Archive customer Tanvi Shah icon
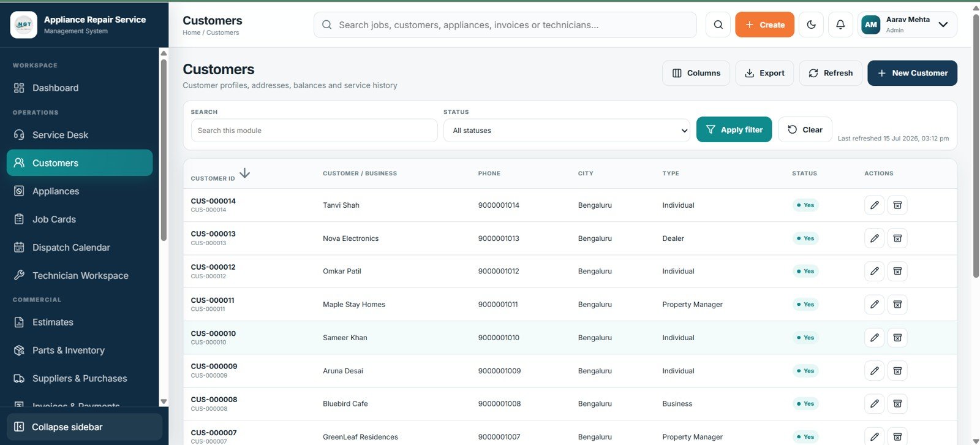980x445 pixels. [897, 205]
